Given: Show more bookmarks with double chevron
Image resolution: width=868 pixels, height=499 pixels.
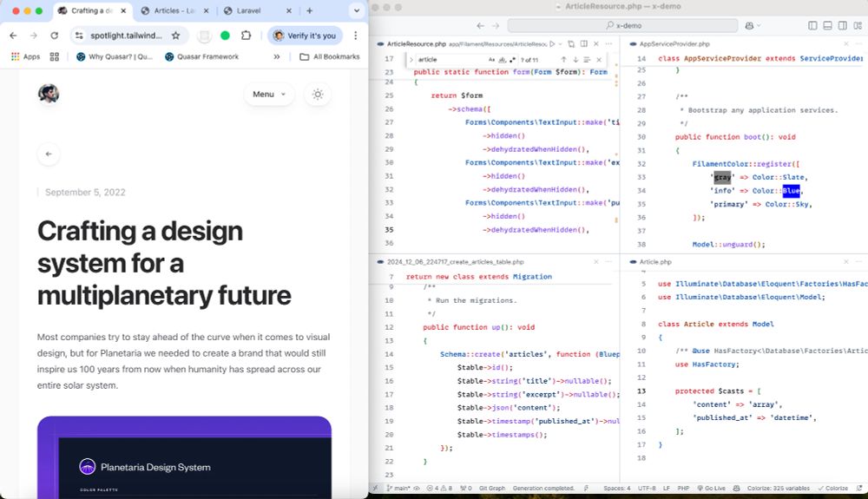Looking at the screenshot, I should point(276,56).
